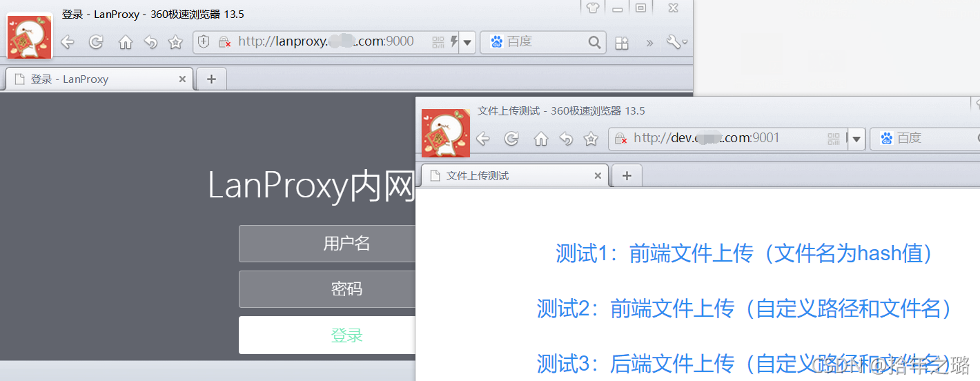The width and height of the screenshot is (980, 381).
Task: Open 测试3 后端文件上传 link
Action: 745,363
